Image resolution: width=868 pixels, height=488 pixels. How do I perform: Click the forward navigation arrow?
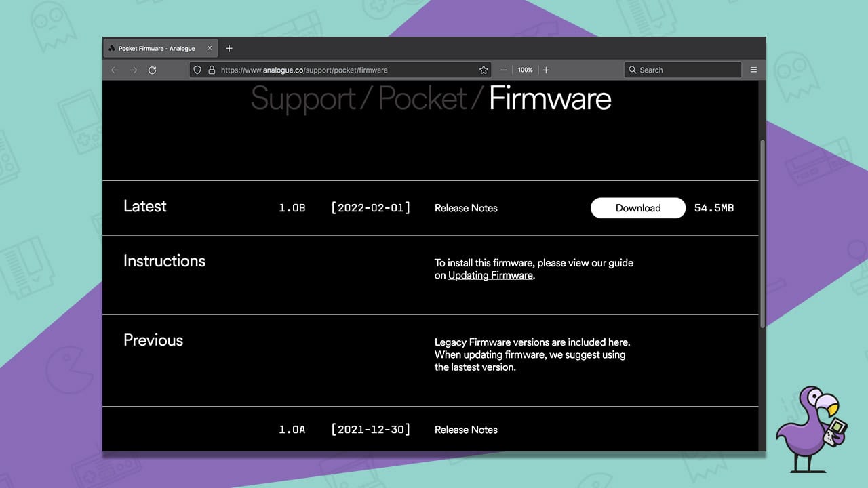coord(133,70)
